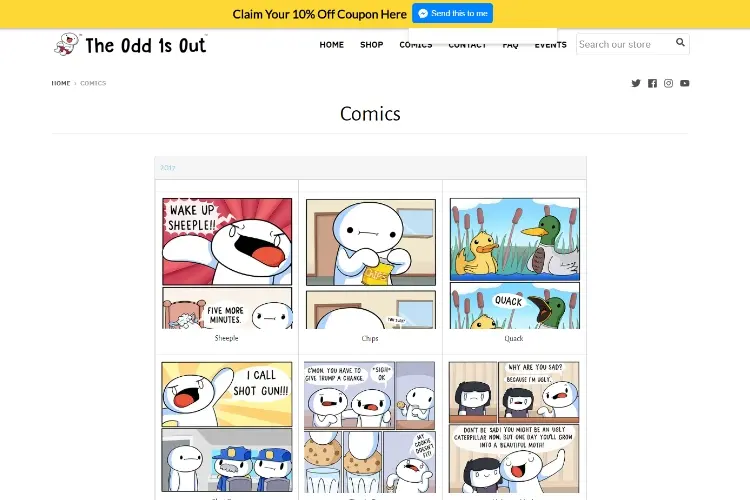Click into the Search our store field

[624, 44]
